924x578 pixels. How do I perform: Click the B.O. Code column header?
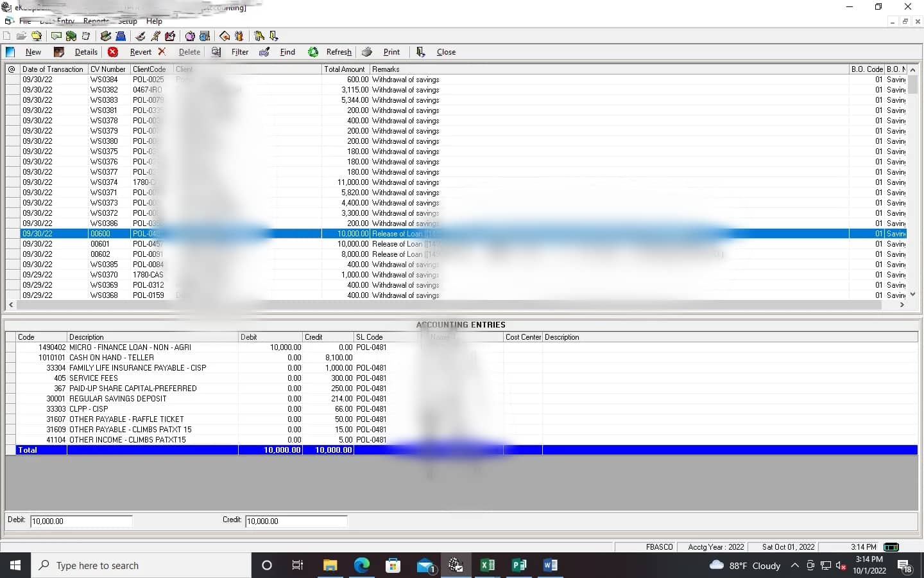point(867,69)
